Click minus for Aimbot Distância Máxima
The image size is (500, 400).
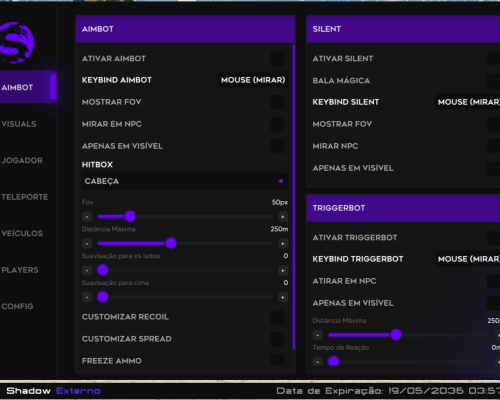click(x=87, y=244)
